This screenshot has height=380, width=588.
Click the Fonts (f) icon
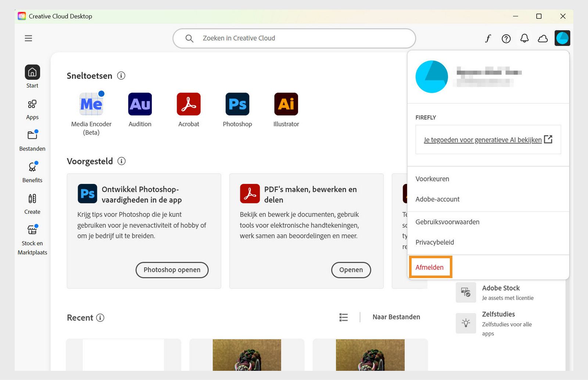488,38
